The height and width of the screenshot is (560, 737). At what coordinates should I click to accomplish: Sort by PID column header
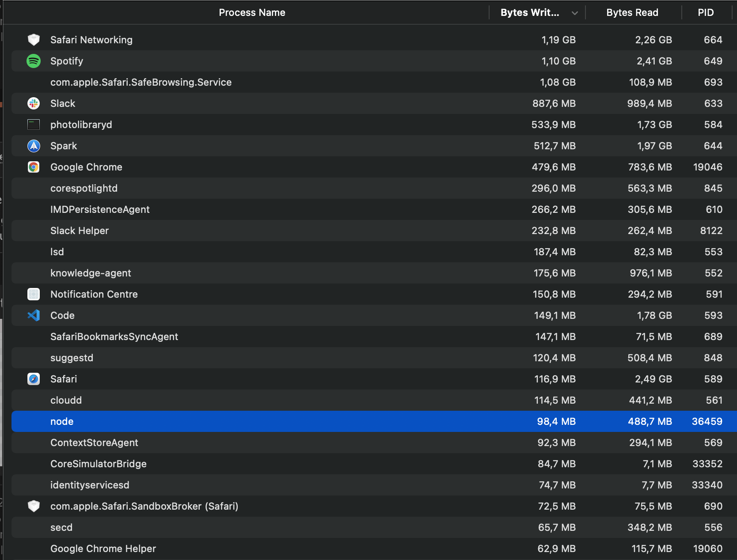coord(706,13)
